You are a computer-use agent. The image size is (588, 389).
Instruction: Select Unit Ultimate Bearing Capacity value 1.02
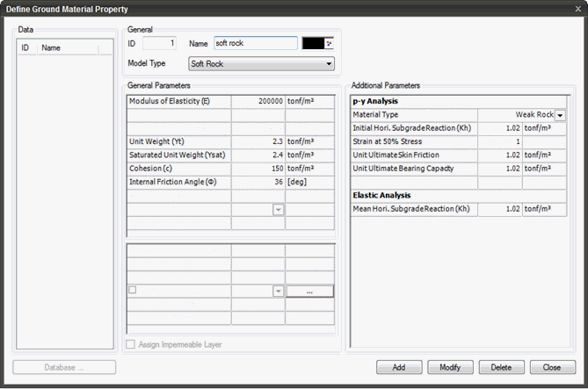[x=500, y=169]
